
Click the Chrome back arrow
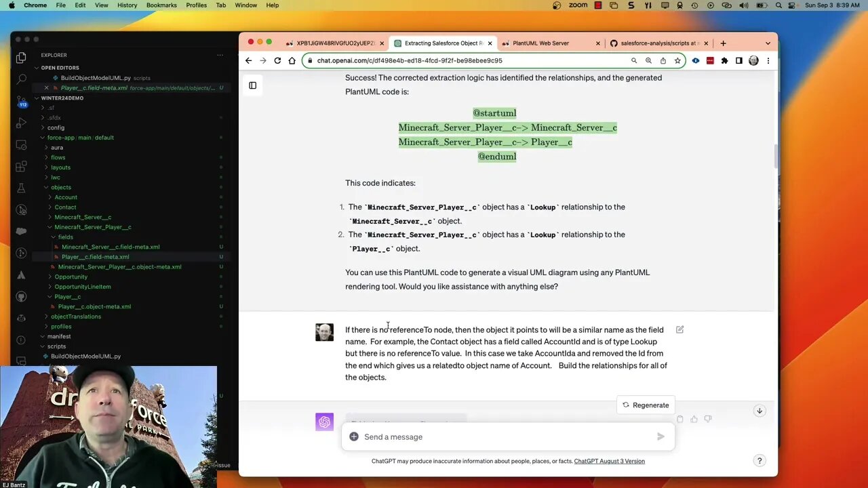[248, 60]
